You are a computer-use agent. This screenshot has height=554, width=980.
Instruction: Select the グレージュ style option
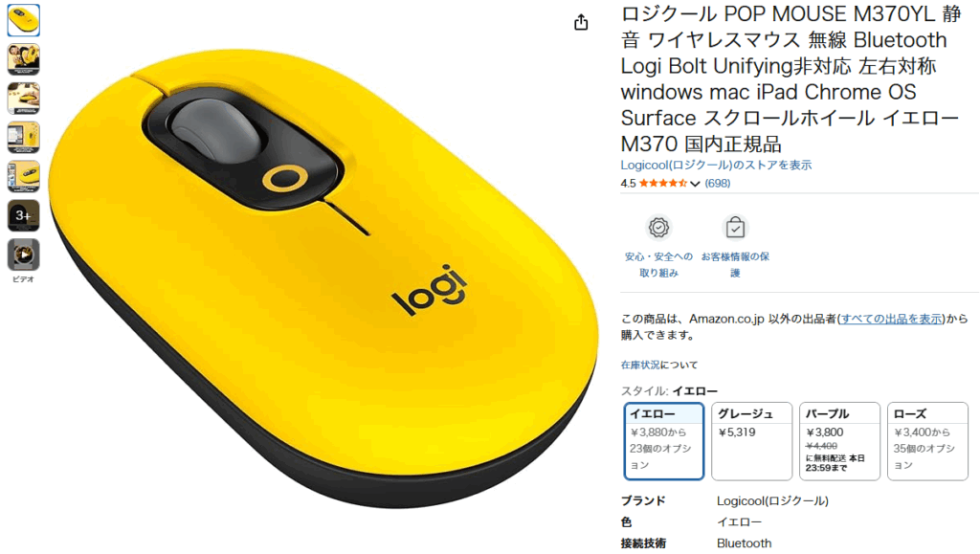pos(752,441)
